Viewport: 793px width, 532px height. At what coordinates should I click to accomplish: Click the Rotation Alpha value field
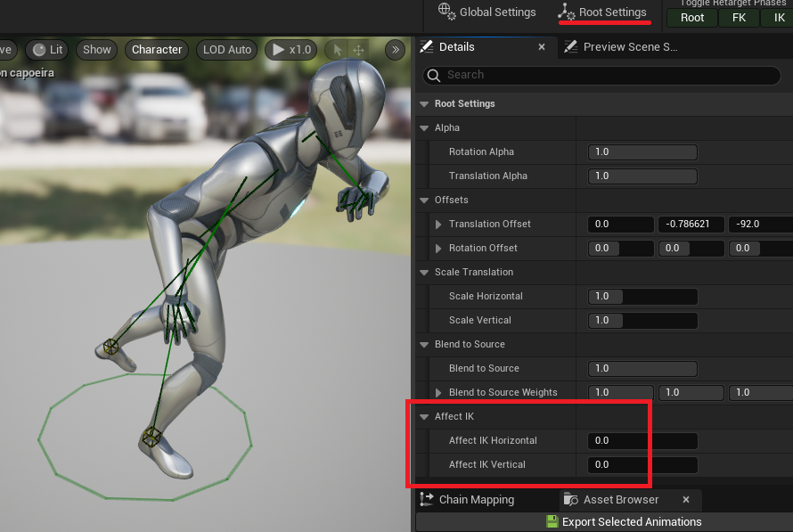pos(642,151)
